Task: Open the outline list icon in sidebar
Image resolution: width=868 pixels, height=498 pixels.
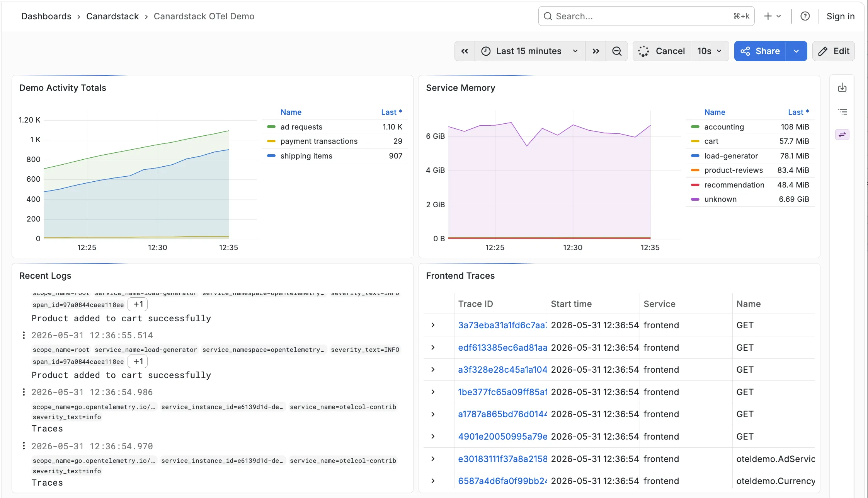Action: click(842, 112)
